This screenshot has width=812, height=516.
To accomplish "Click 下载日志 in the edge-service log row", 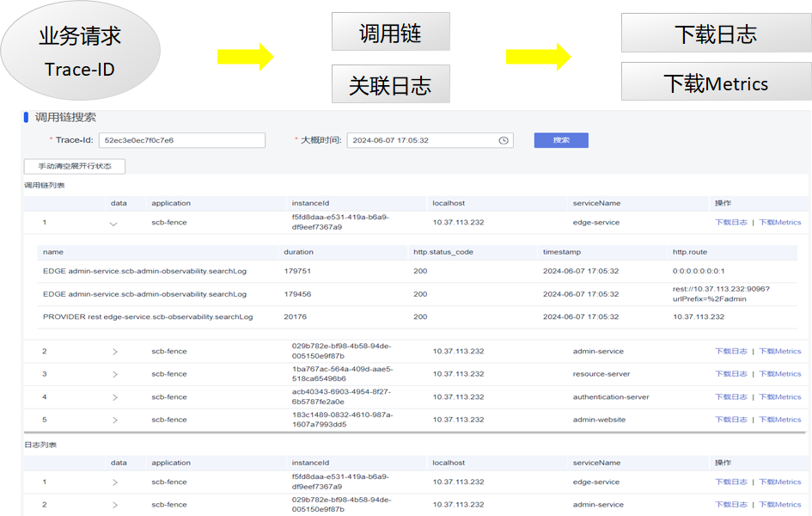I will 731,481.
